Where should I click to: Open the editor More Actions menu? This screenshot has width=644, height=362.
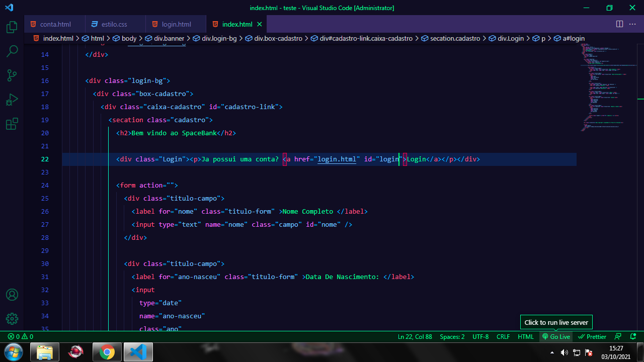[633, 24]
